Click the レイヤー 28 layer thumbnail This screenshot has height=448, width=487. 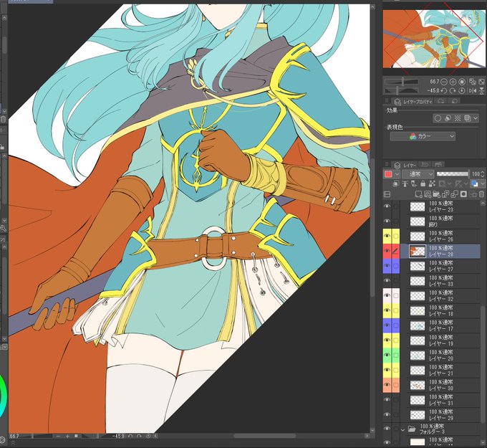[x=418, y=251]
